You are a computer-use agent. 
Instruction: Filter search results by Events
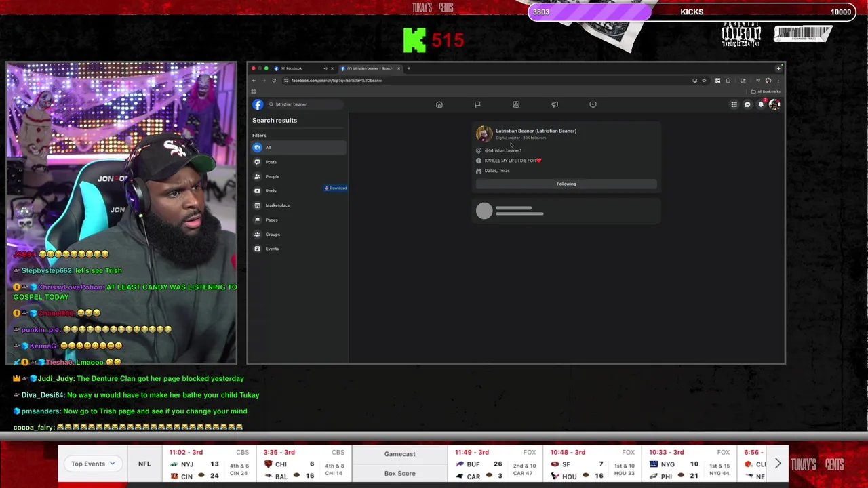pyautogui.click(x=299, y=249)
